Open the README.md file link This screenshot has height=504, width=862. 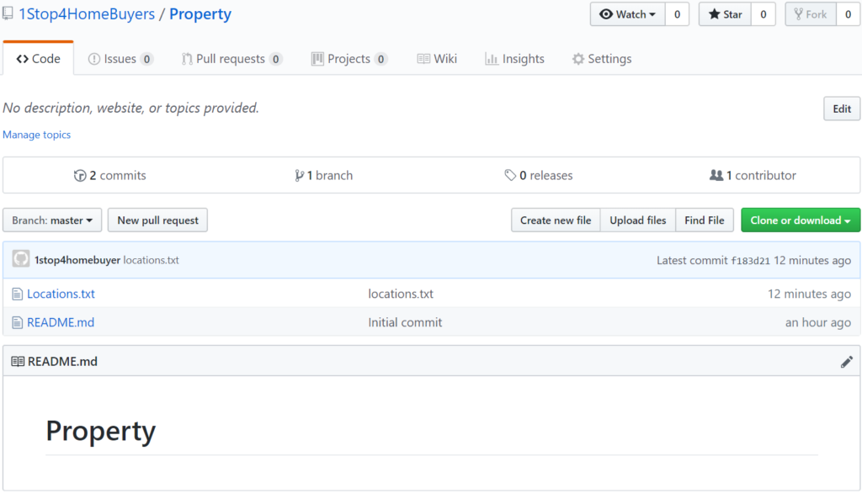point(61,322)
